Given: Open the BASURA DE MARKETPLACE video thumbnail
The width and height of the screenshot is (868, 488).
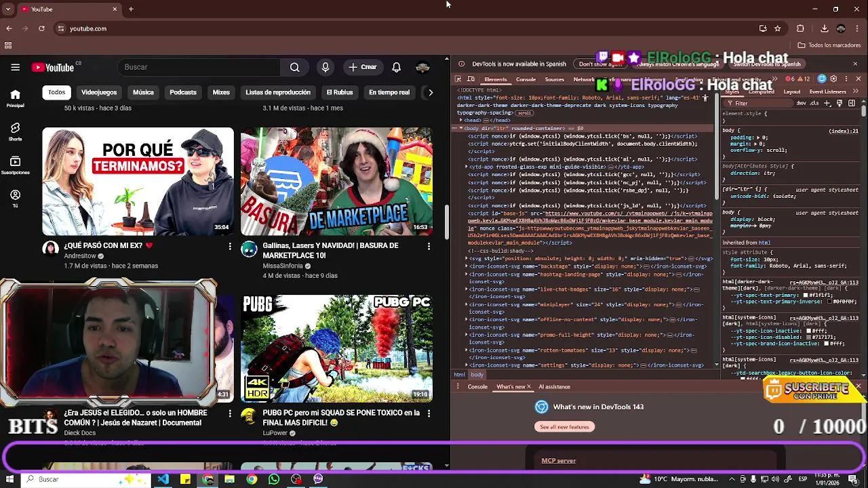Looking at the screenshot, I should tap(336, 181).
